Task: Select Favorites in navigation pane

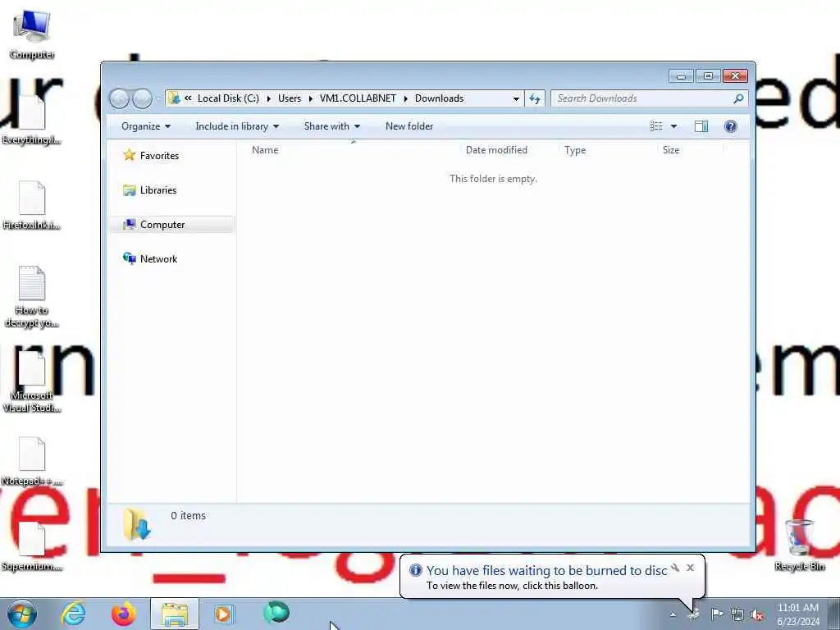Action: (x=159, y=156)
